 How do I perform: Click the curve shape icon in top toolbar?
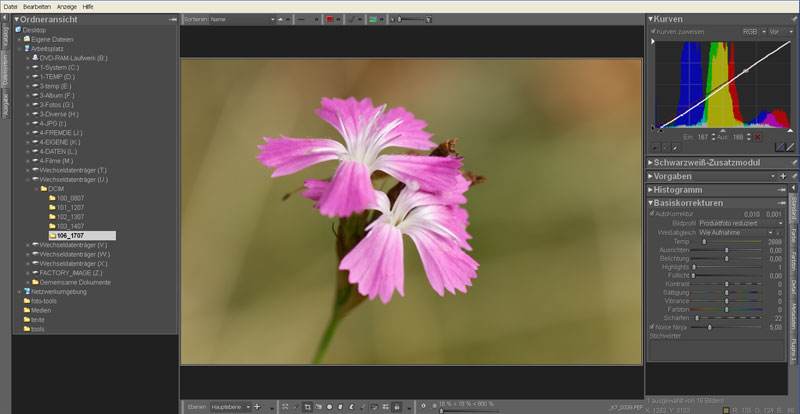click(352, 19)
